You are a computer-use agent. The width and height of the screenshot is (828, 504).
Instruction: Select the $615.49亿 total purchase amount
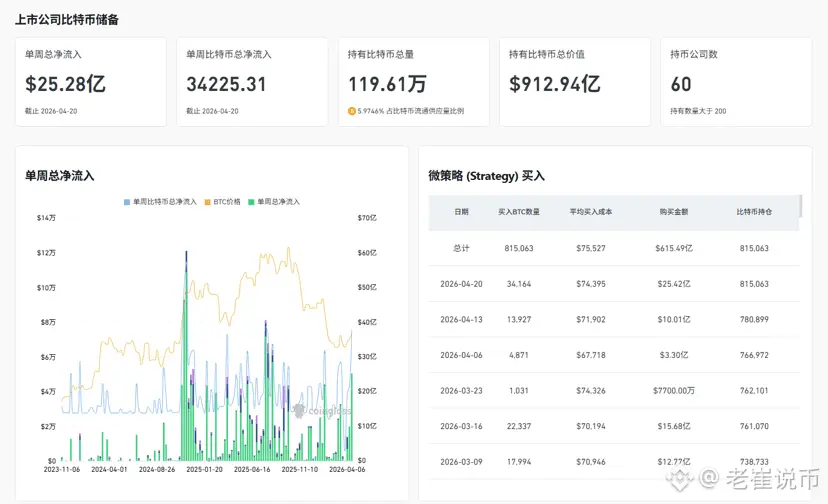(x=674, y=248)
